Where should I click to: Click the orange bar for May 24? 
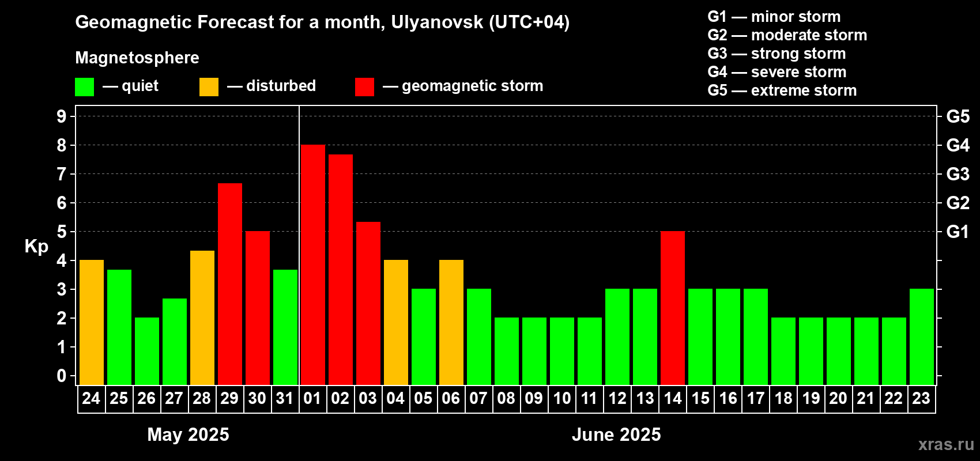coord(91,322)
